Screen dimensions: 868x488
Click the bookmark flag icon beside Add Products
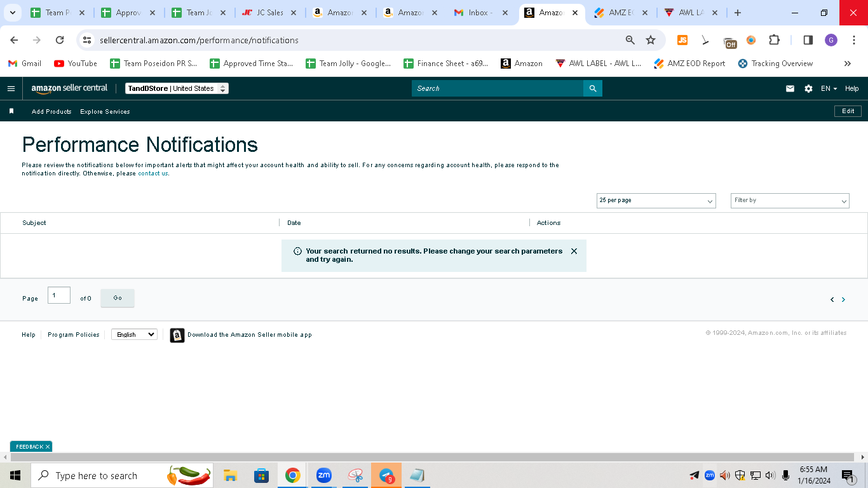tap(11, 111)
